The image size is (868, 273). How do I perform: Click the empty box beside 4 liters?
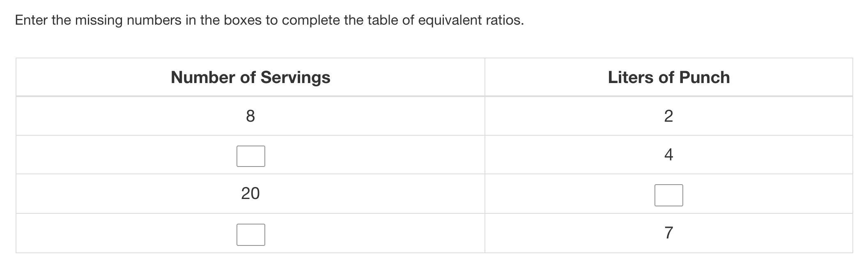250,156
